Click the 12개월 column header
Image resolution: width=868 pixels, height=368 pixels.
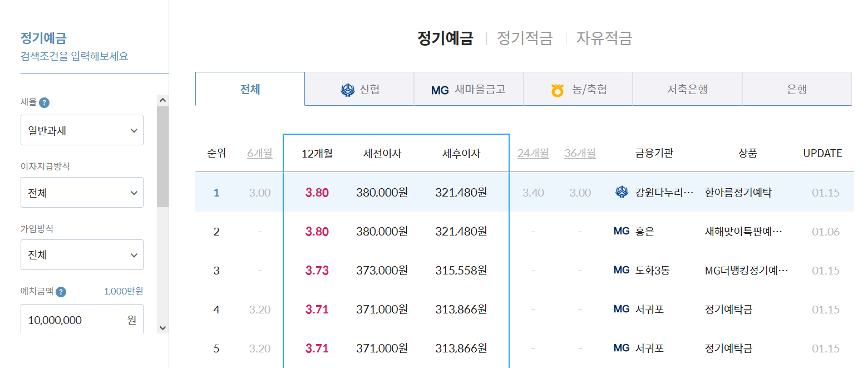click(x=317, y=153)
